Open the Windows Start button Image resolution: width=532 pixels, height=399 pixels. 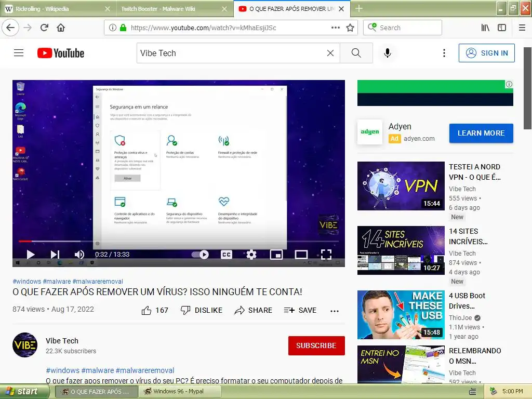[x=24, y=391]
